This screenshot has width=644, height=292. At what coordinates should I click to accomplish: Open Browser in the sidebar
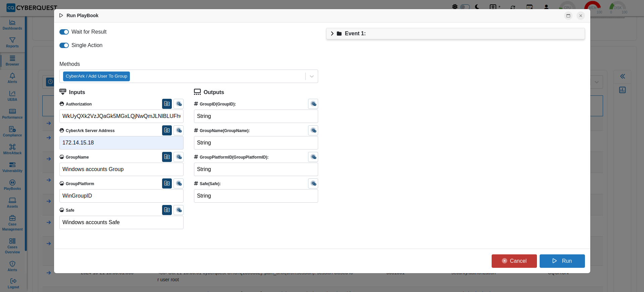pos(12,61)
